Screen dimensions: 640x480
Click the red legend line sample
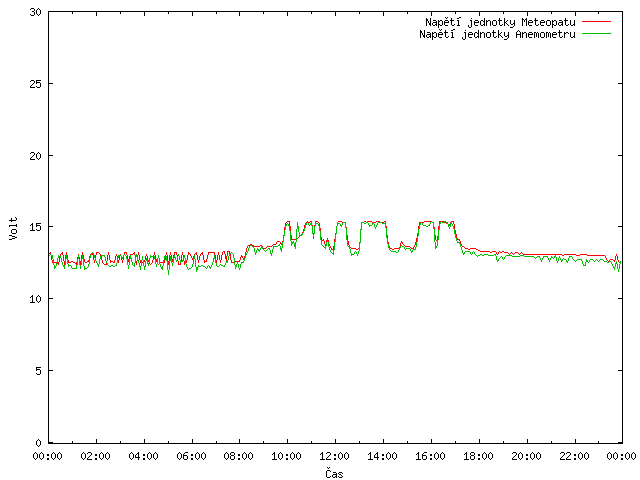[596, 21]
